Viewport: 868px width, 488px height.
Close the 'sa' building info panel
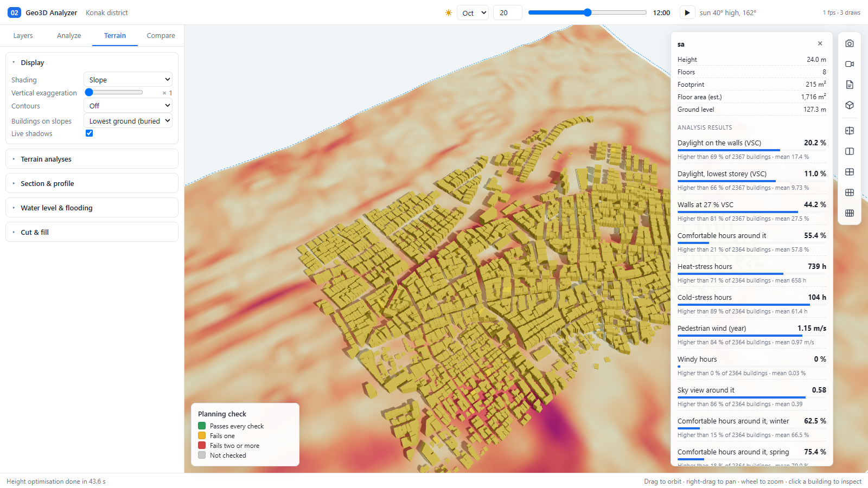pos(820,43)
